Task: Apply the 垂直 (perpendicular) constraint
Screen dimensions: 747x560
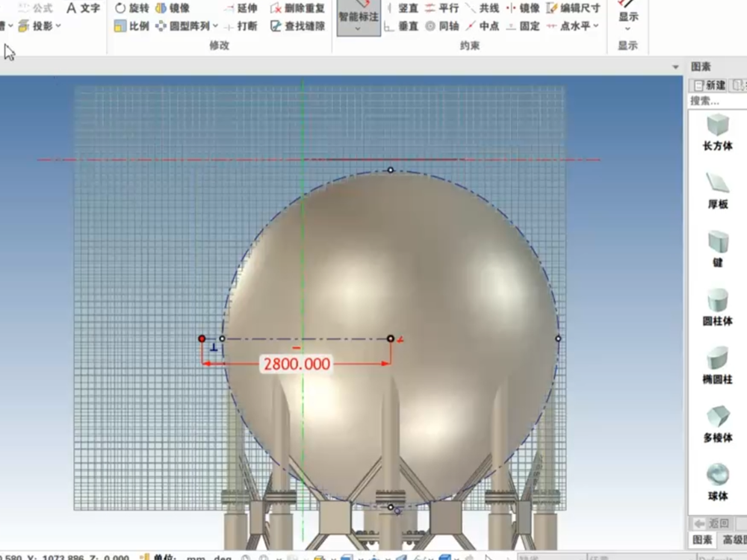Action: [400, 26]
